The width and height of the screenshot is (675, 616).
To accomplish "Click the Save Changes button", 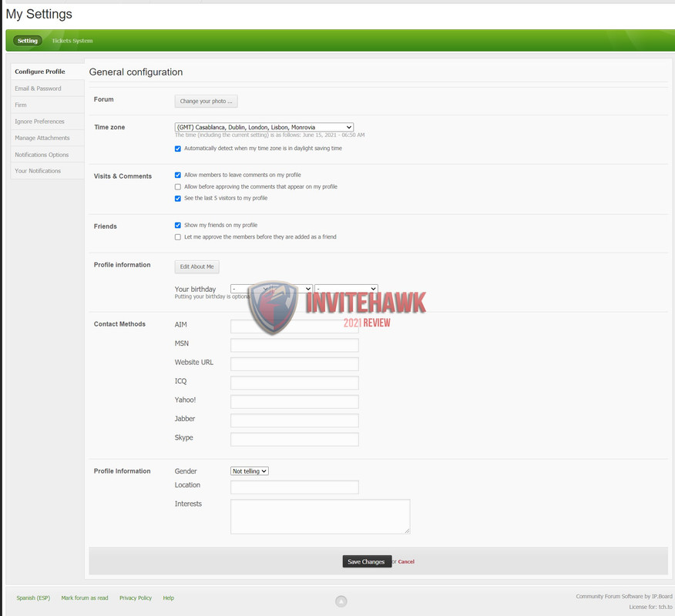I will [367, 561].
